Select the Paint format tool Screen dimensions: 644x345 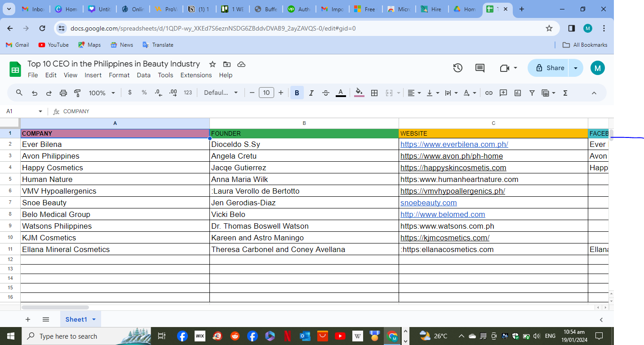click(x=77, y=93)
